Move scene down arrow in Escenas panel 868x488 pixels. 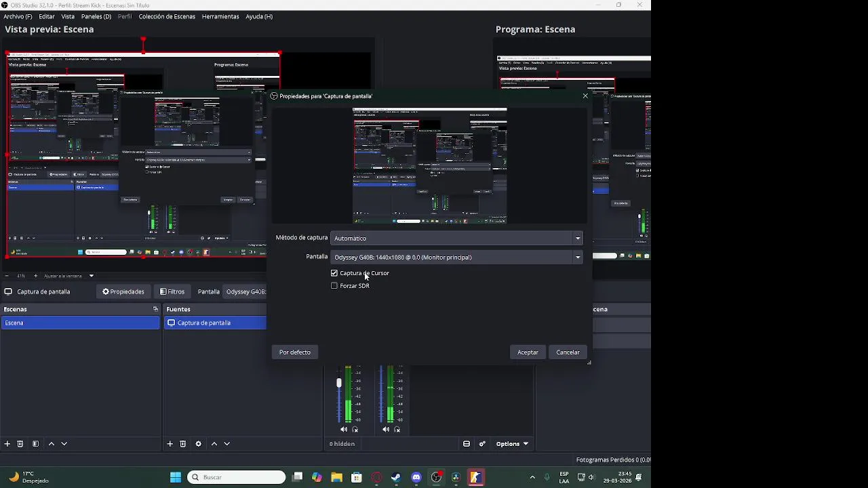(64, 444)
